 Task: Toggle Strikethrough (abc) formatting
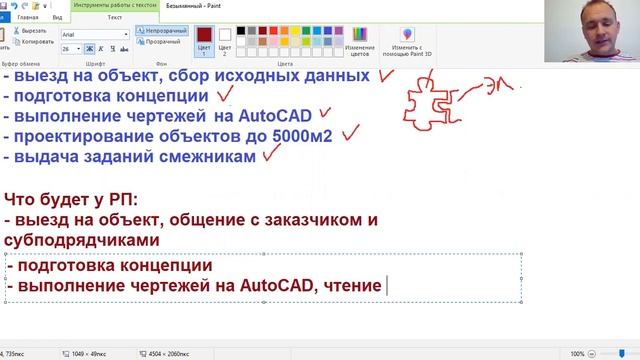[124, 49]
